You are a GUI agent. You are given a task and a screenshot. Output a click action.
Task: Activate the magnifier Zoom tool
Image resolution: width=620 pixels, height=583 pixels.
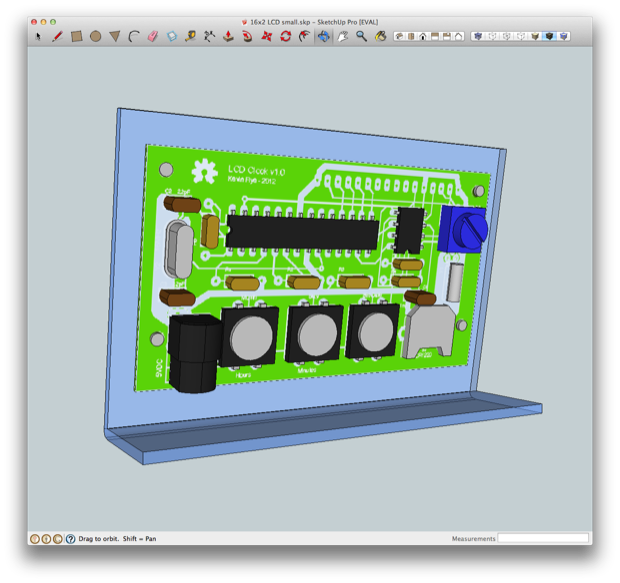pyautogui.click(x=361, y=37)
